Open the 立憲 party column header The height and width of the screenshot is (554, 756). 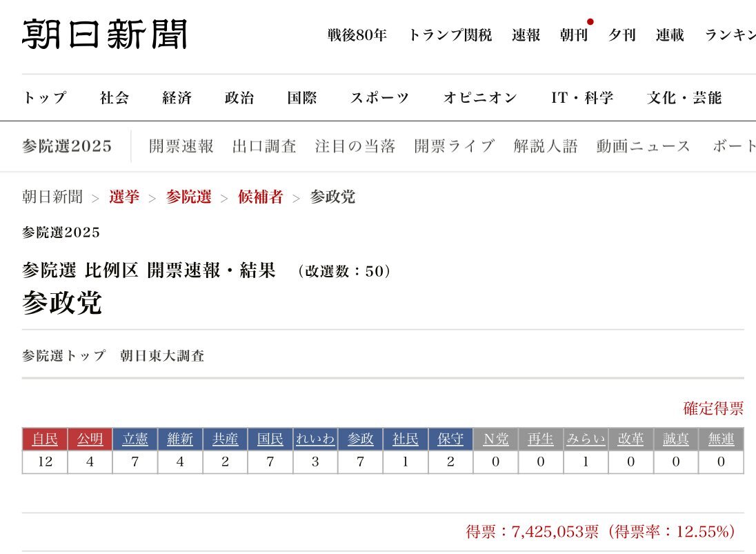[x=135, y=439]
